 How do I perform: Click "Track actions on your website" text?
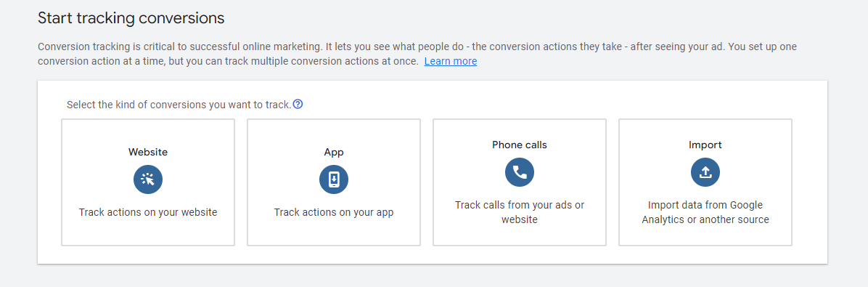(x=148, y=212)
